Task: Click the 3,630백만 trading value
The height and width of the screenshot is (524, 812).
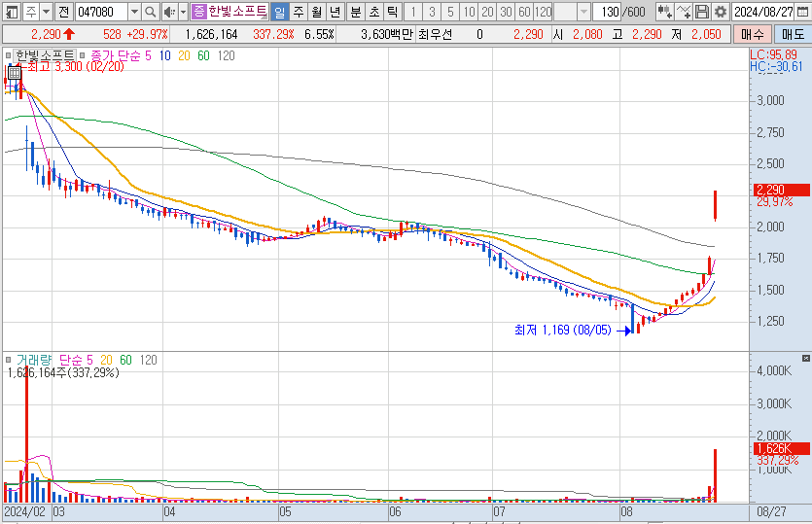Action: coord(387,35)
